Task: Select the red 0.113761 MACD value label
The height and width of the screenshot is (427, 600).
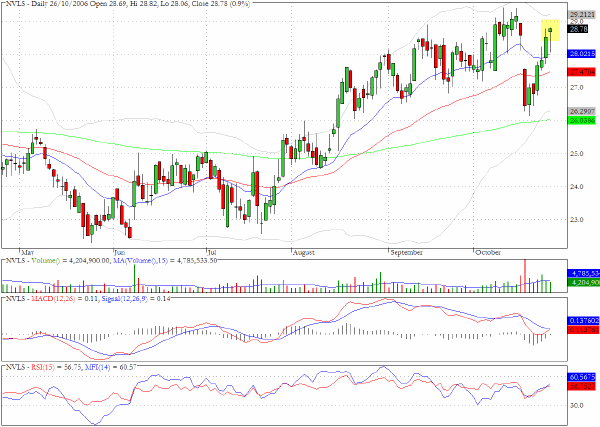Action: tap(582, 330)
